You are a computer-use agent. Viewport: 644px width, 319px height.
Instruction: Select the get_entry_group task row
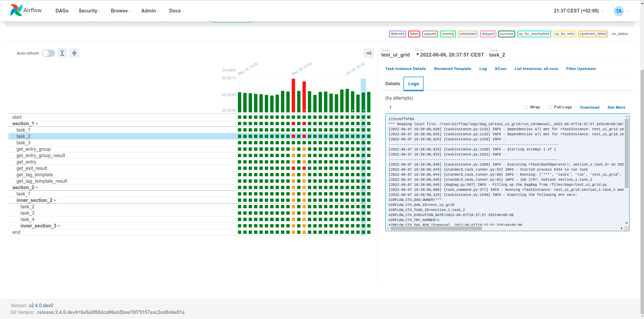pos(190,149)
